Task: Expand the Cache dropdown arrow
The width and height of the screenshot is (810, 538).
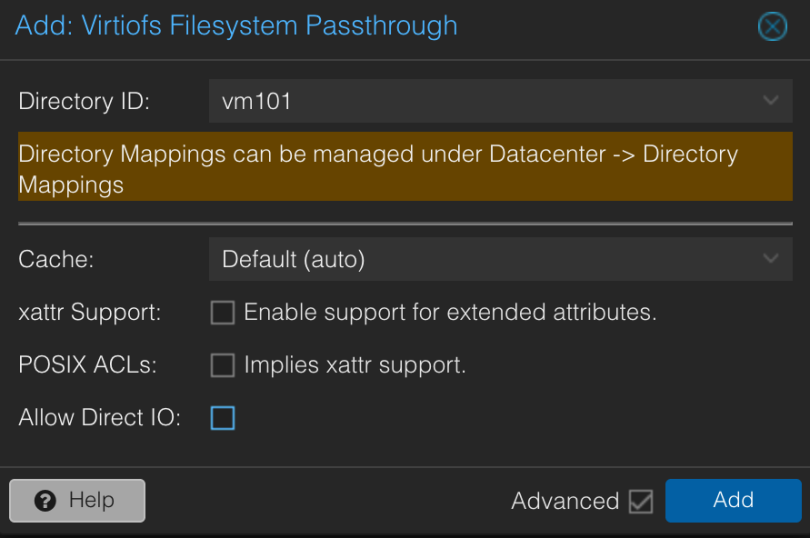Action: [x=770, y=259]
